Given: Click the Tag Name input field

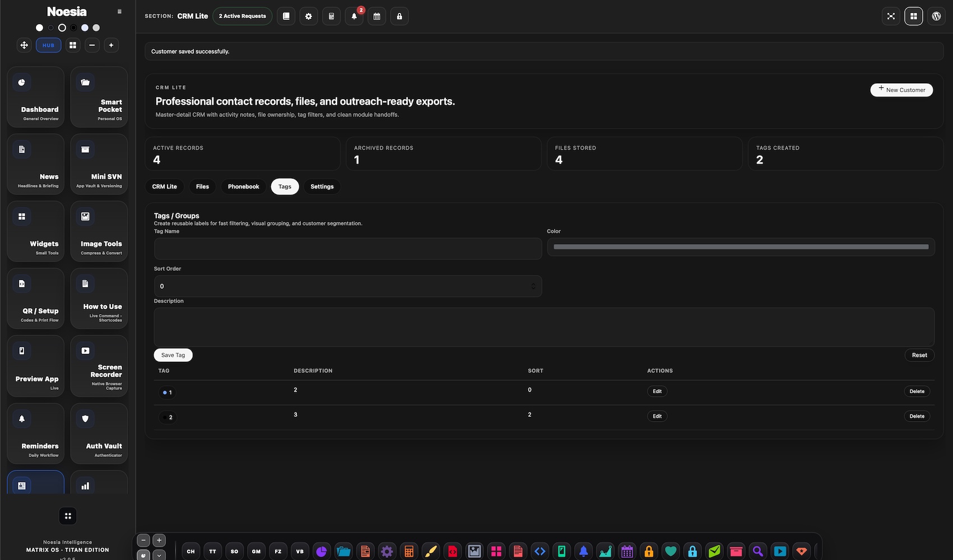Looking at the screenshot, I should [348, 249].
